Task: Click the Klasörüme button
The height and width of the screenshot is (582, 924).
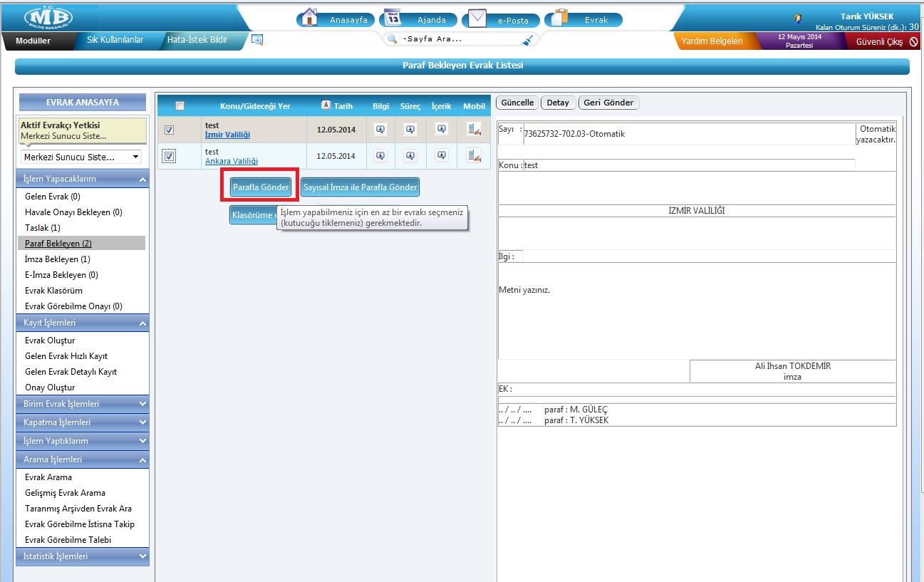Action: point(254,214)
